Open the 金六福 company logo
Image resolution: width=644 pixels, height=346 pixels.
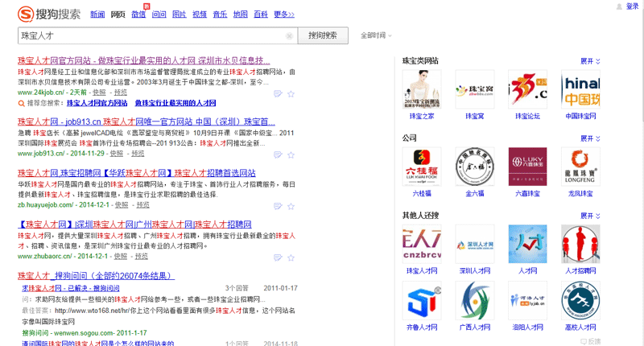click(475, 167)
